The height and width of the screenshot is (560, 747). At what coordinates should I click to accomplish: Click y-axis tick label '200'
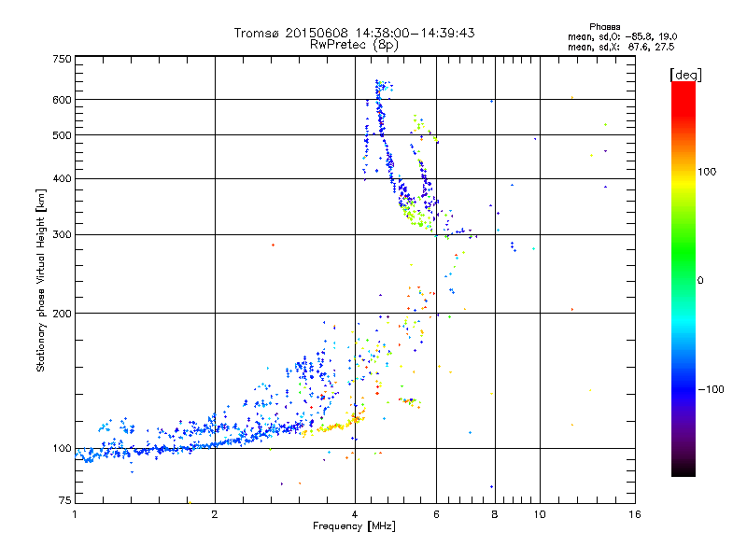[x=62, y=314]
